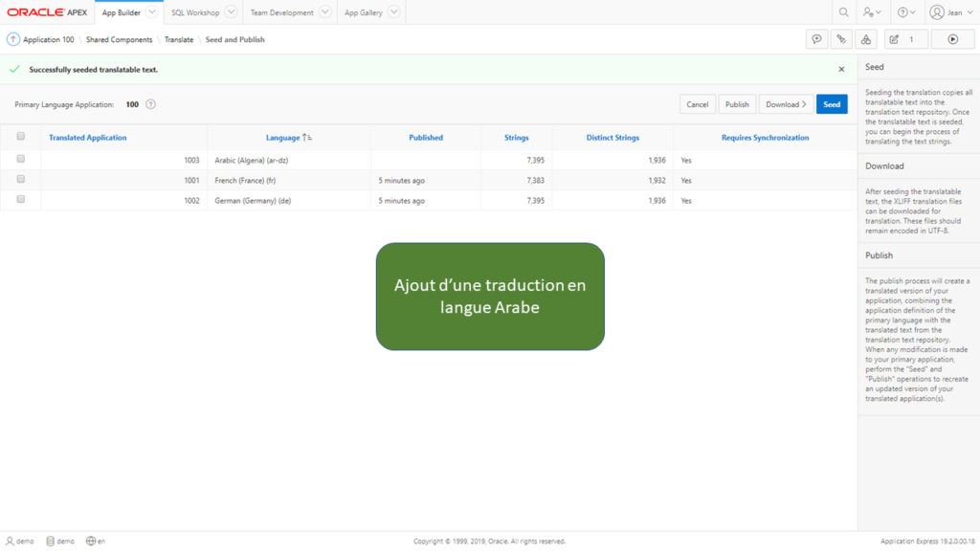
Task: Go to Translate breadcrumb link
Action: pos(179,39)
